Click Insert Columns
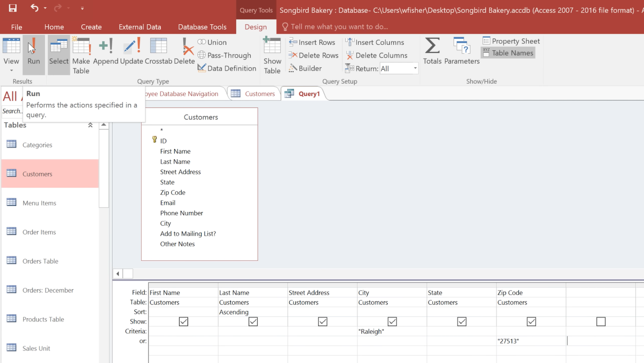This screenshot has width=644, height=363. (x=375, y=42)
